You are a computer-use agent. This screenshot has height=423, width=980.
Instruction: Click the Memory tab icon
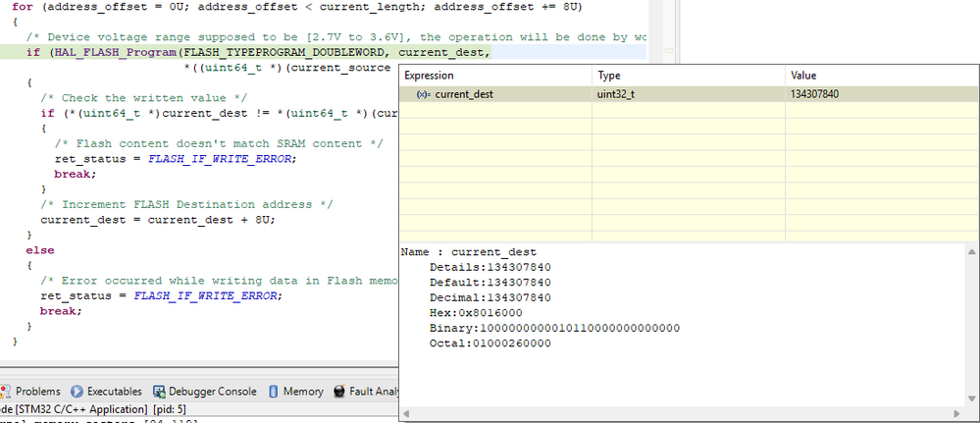273,392
